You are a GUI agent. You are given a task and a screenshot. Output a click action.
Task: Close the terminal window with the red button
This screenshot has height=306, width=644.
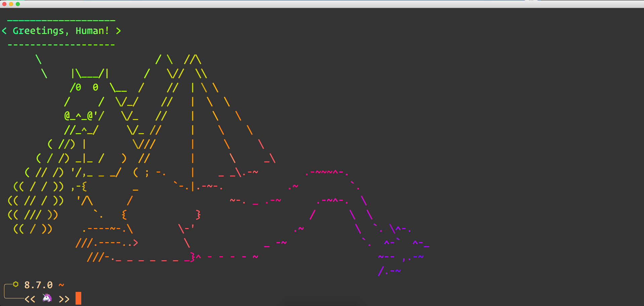(x=4, y=4)
